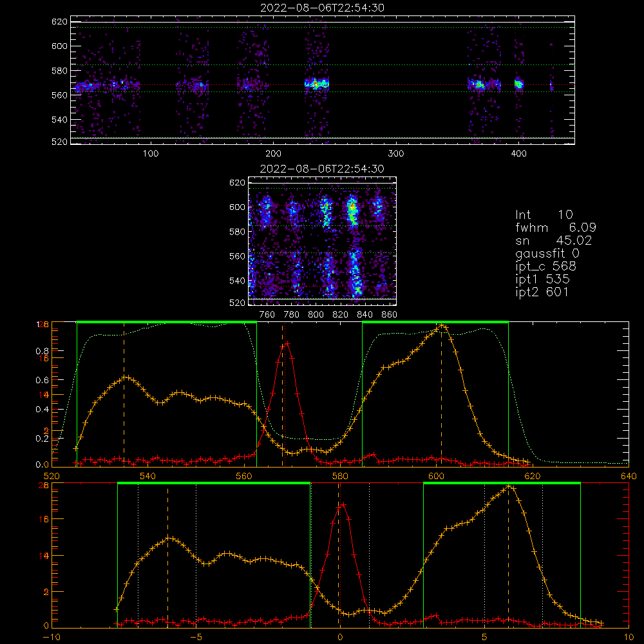Click x-axis label 800 under middle image
This screenshot has width=644, height=644.
316,314
